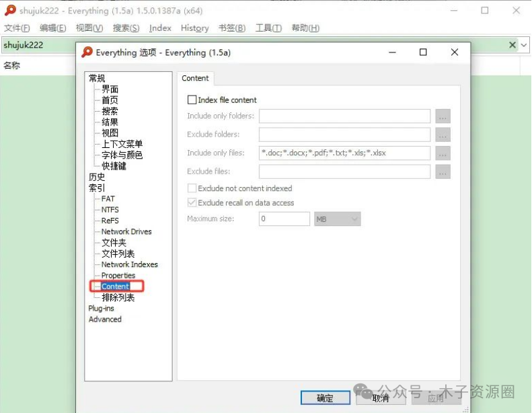Cancel the dialog with the 取消 button
Image resolution: width=532 pixels, height=413 pixels.
point(381,398)
